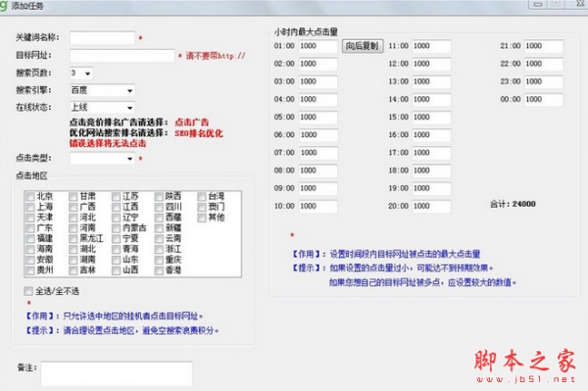Check the 其他 region checkbox
588x391 pixels.
[202, 218]
